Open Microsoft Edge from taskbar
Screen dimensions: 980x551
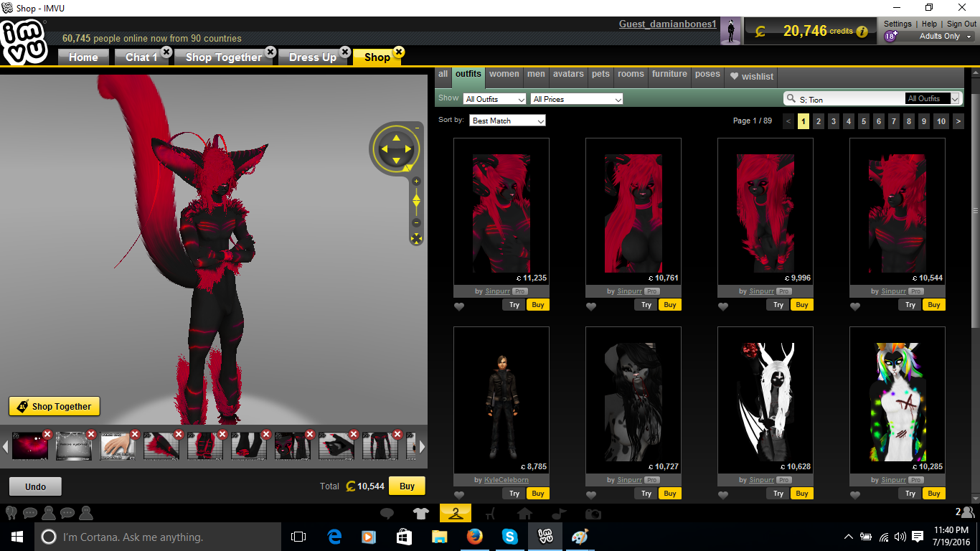click(x=334, y=536)
